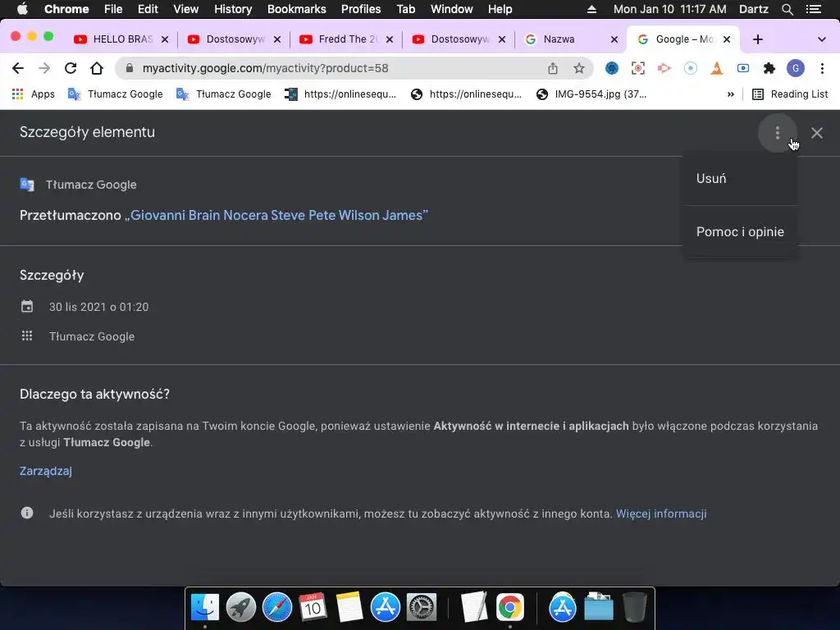Open Launchpad rocket icon in Dock
840x630 pixels.
point(241,608)
